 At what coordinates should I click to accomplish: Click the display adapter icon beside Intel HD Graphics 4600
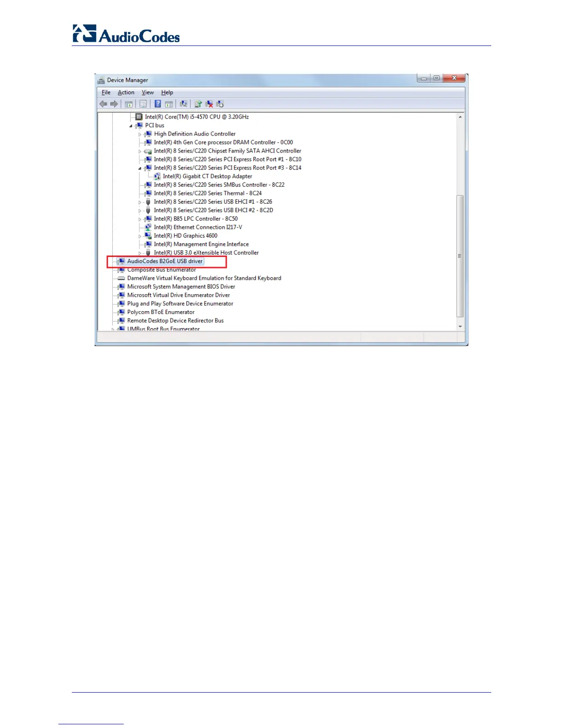[148, 236]
